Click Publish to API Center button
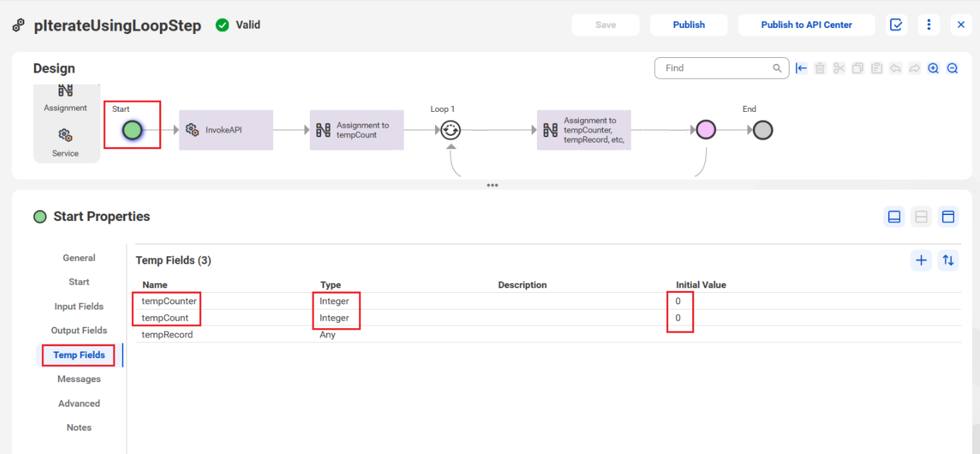980x454 pixels. coord(807,25)
